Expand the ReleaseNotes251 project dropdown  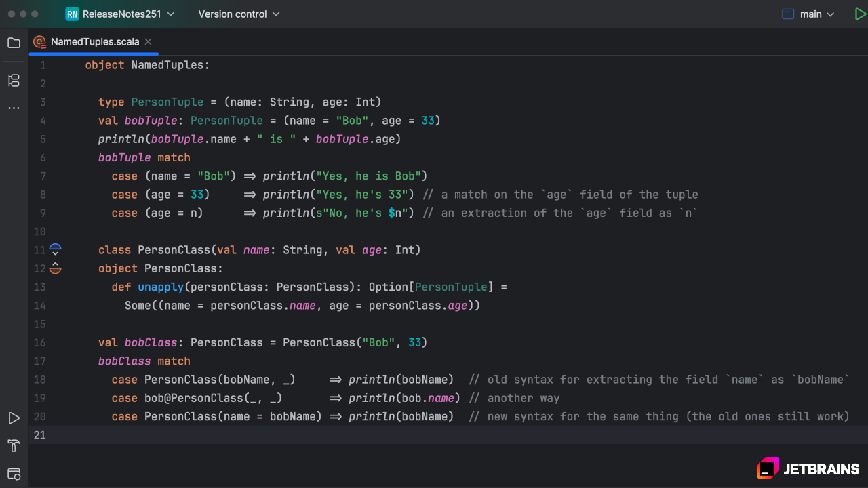(120, 14)
